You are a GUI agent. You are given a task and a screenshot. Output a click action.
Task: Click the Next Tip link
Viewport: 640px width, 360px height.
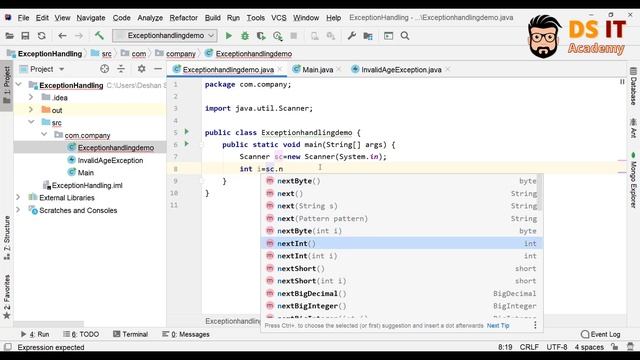[x=498, y=325]
